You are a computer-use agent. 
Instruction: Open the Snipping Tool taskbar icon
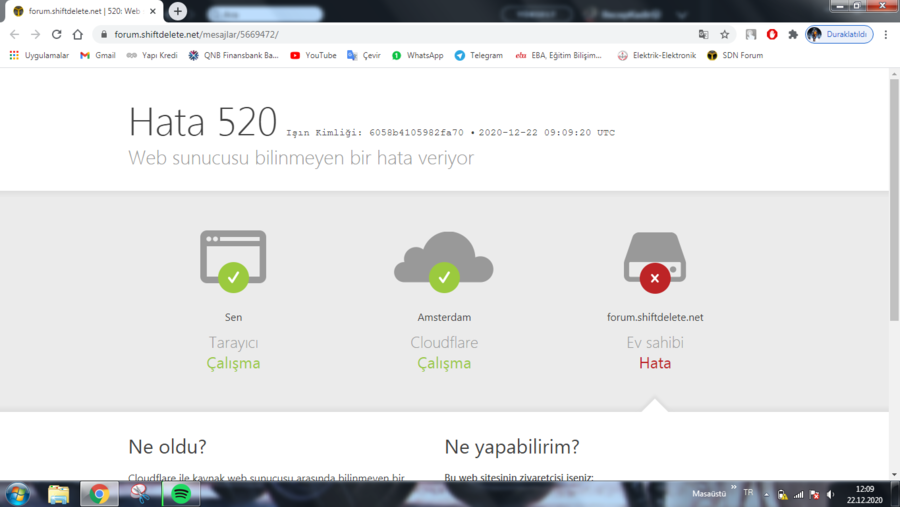click(x=140, y=494)
